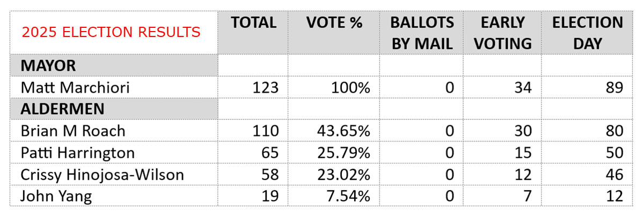Click the 2025 ELECTION RESULTS title cell
644x219 pixels.
[x=111, y=32]
